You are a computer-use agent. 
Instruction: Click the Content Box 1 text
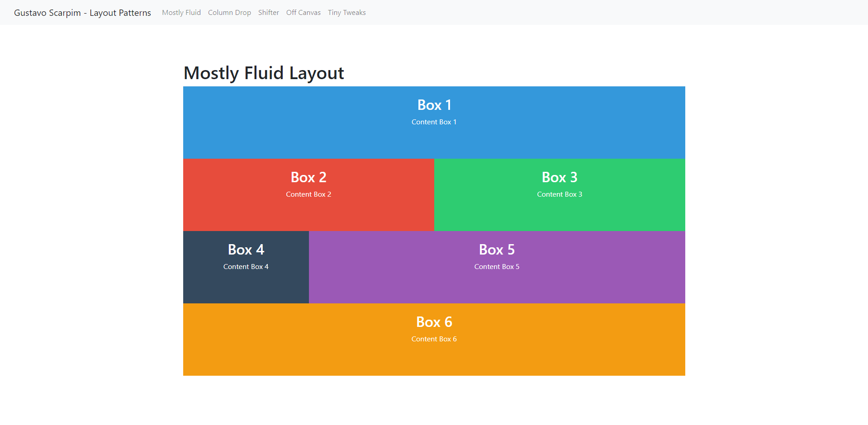(x=434, y=122)
